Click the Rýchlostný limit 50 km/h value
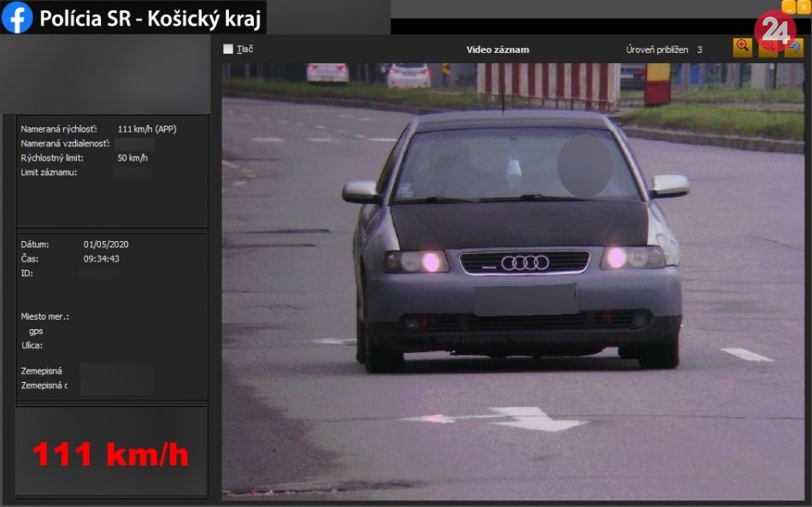 pyautogui.click(x=132, y=158)
